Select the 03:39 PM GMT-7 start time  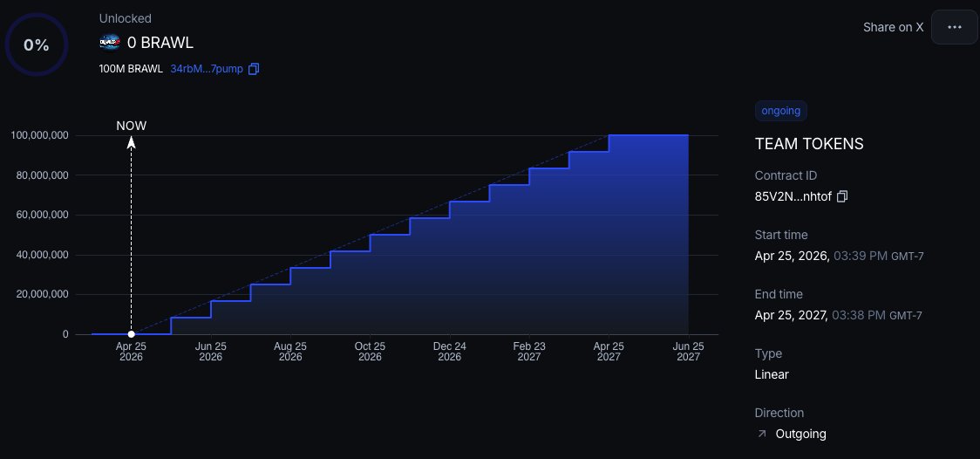(878, 256)
